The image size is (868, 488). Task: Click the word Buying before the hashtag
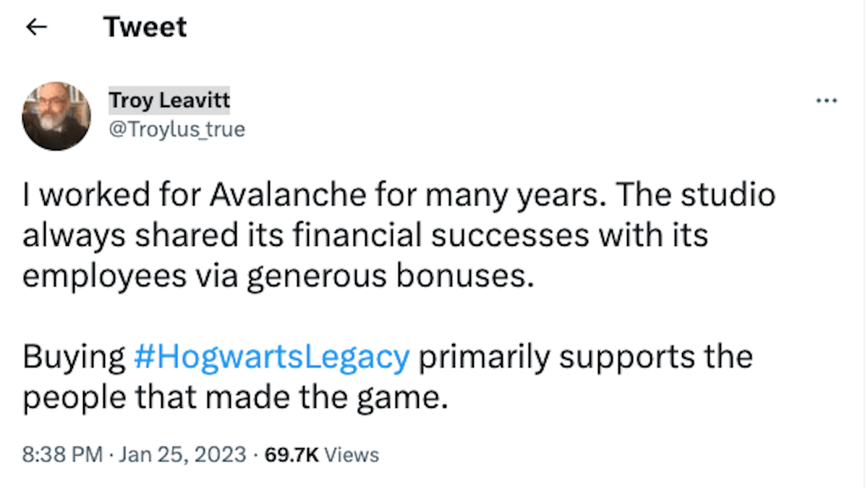tap(74, 357)
